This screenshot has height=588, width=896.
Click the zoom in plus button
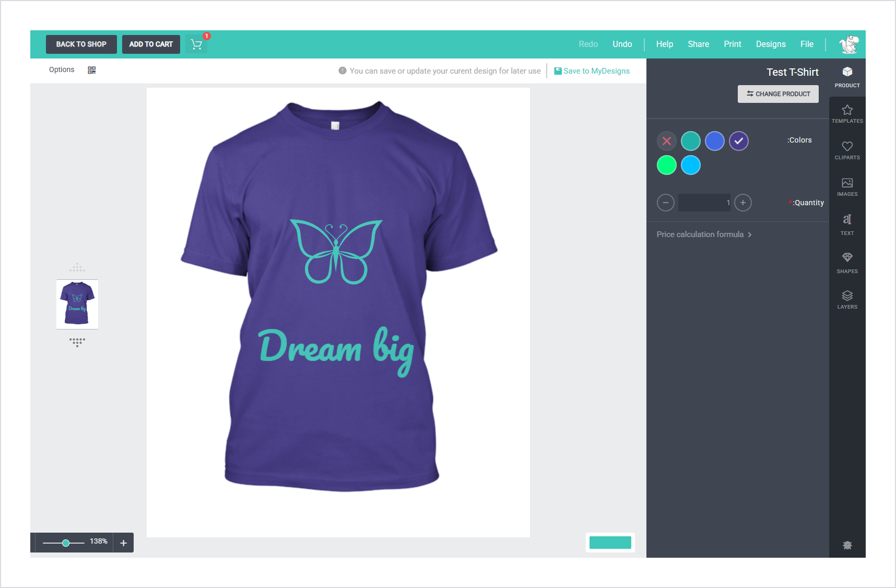123,543
